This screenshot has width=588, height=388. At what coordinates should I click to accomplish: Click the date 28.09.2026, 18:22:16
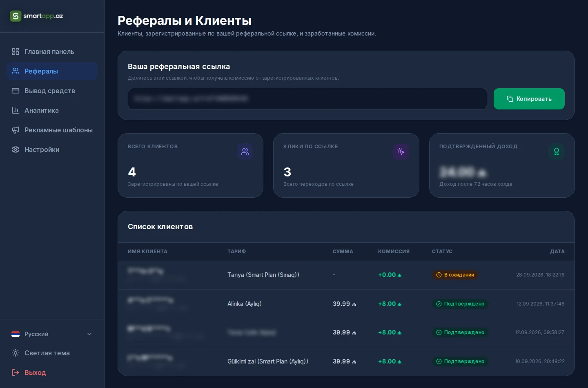(540, 275)
